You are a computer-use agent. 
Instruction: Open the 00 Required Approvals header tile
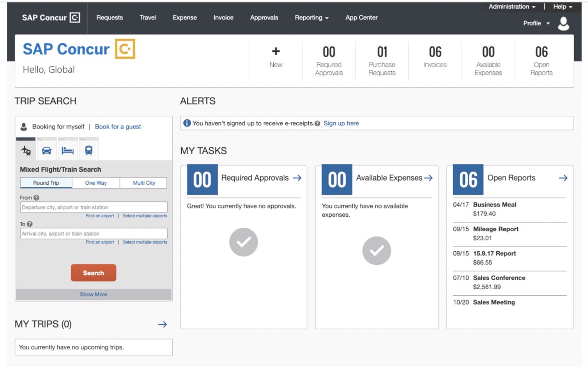pos(329,61)
